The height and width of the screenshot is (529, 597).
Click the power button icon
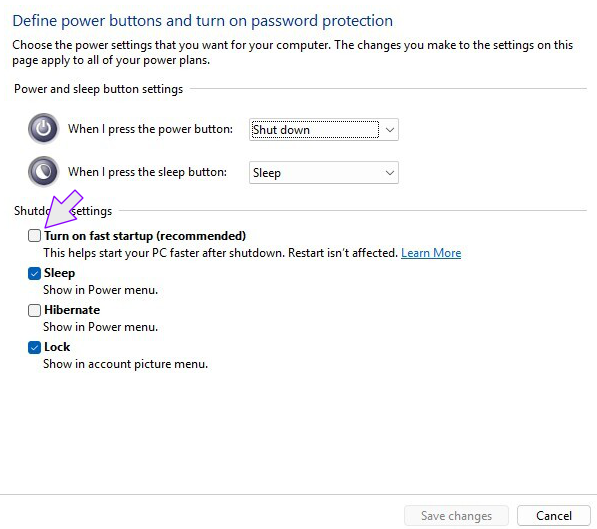pyautogui.click(x=43, y=129)
